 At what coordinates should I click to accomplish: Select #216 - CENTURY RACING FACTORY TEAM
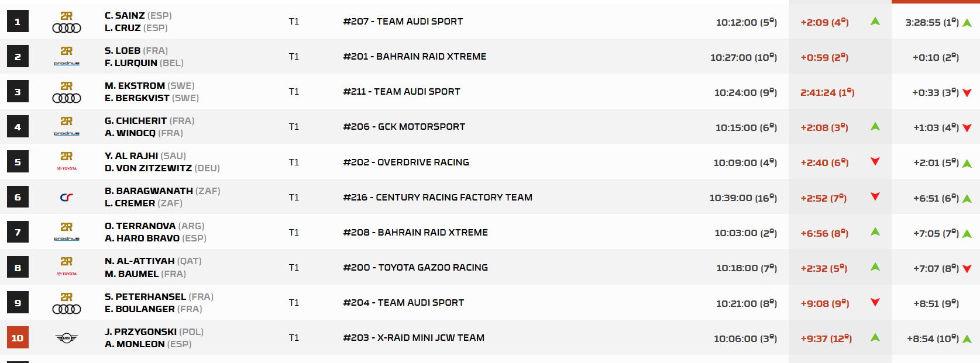pos(438,198)
